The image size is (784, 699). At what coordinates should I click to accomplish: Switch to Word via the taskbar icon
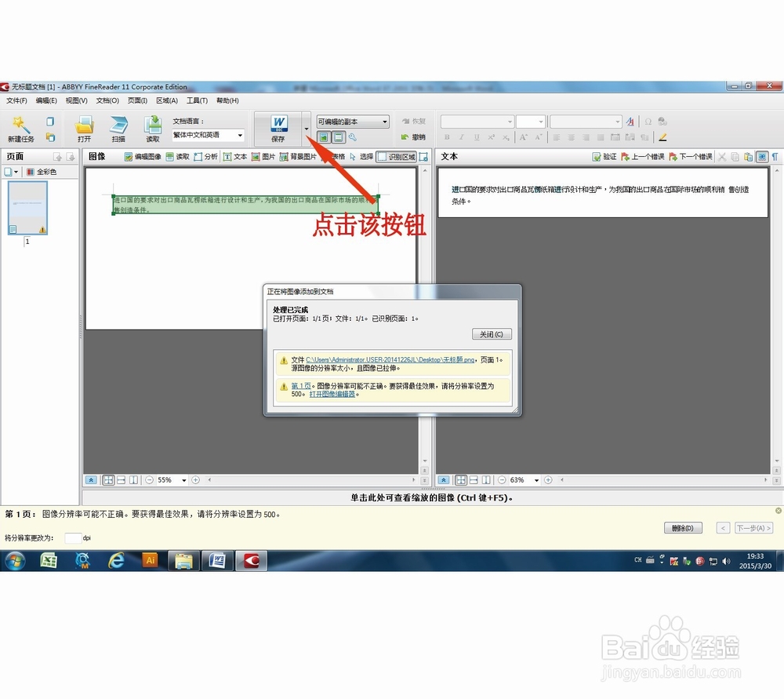pos(217,561)
